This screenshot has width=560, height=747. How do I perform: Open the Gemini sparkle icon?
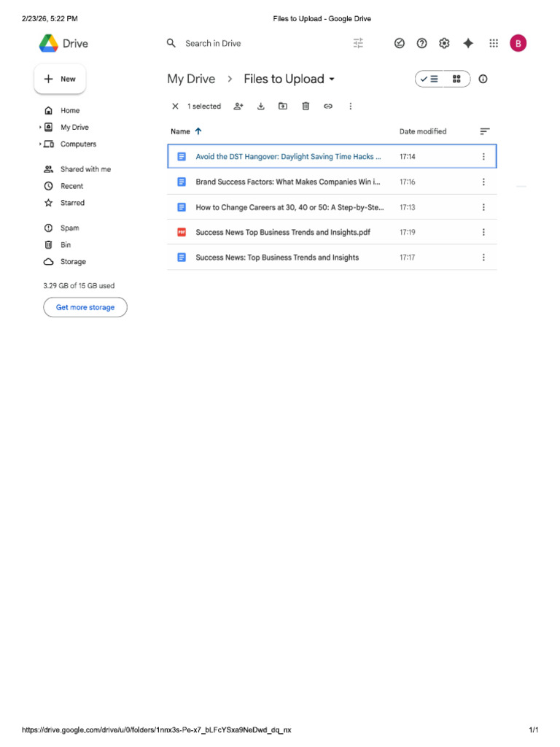tap(468, 43)
